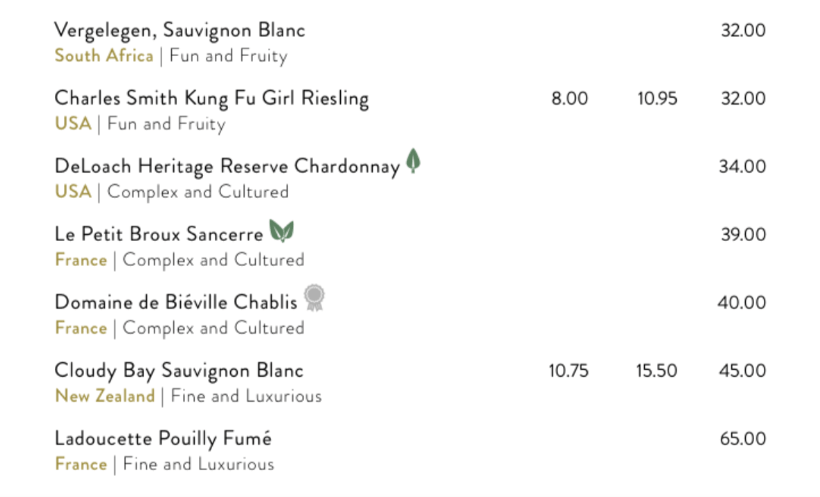Select Vergelegen, Sauvignon Blanc wine name

point(179,30)
